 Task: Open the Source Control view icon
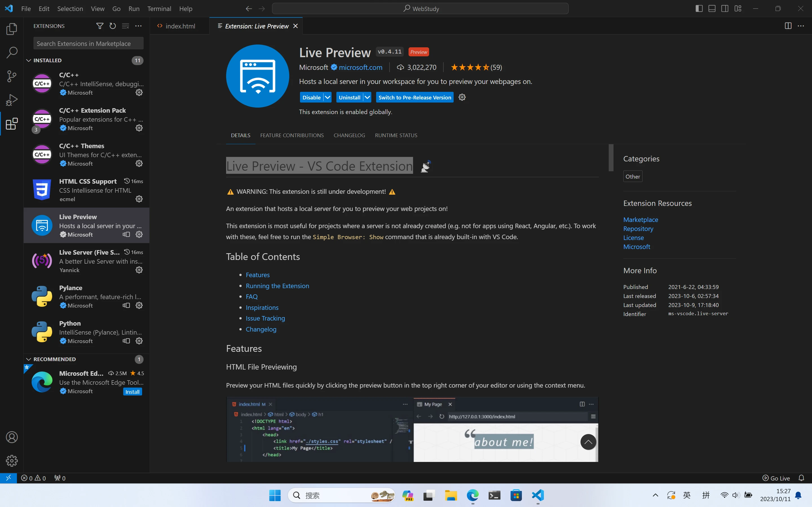click(12, 76)
